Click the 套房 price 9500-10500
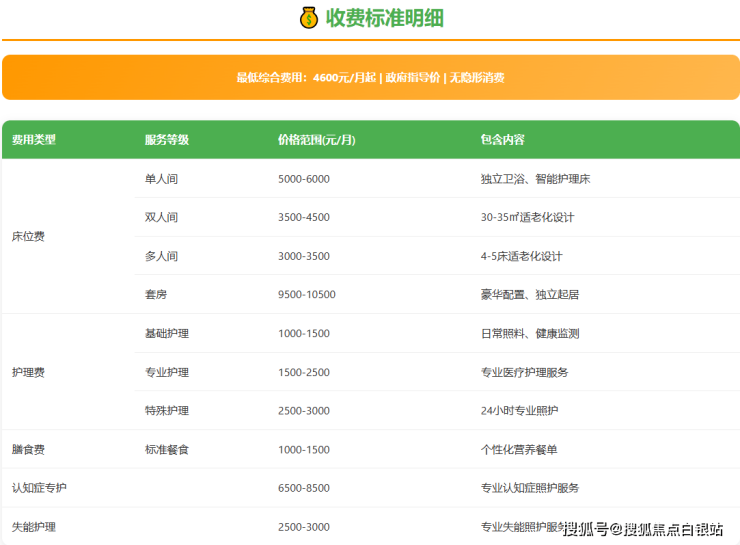The height and width of the screenshot is (545, 740). tap(306, 295)
